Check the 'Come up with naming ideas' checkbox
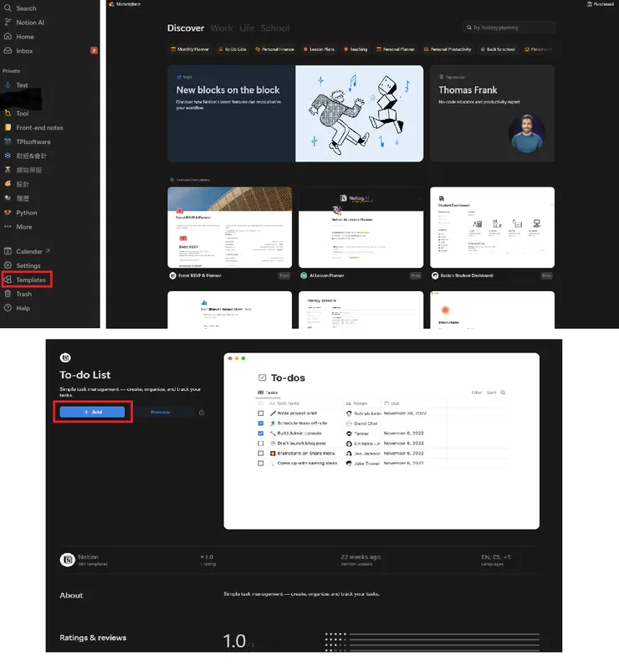The height and width of the screenshot is (672, 619). pyautogui.click(x=260, y=464)
